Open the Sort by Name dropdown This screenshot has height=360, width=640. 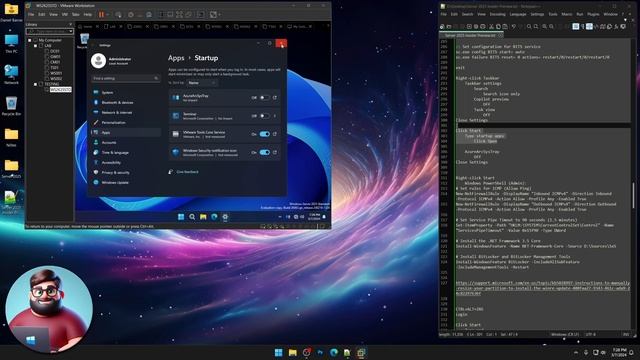pos(202,83)
